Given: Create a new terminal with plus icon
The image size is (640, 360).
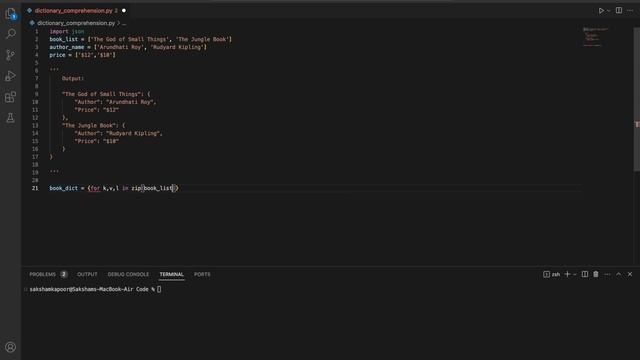Looking at the screenshot, I should tap(567, 274).
